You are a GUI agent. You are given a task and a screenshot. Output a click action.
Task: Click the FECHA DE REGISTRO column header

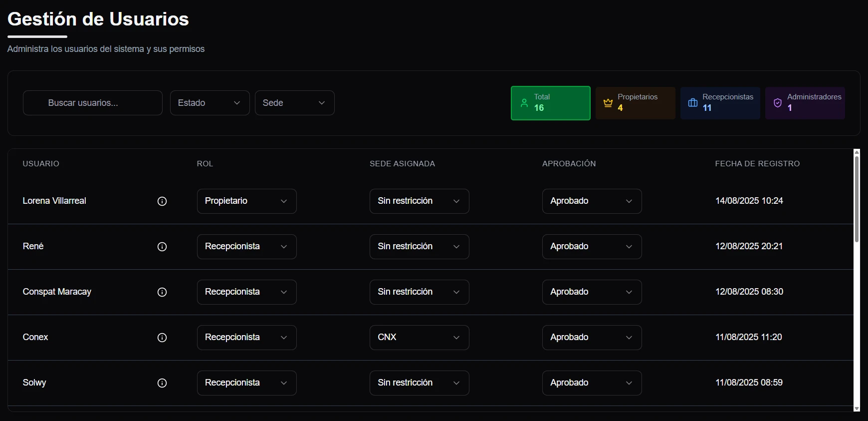(757, 164)
